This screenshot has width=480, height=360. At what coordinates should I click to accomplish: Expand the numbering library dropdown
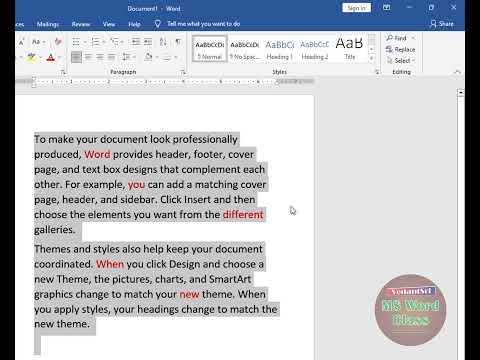[x=104, y=42]
